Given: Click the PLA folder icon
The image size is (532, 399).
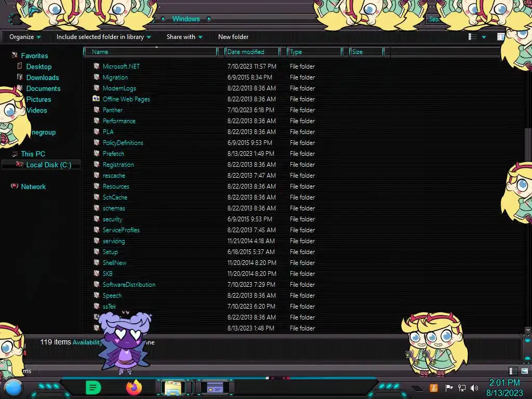Looking at the screenshot, I should [96, 131].
